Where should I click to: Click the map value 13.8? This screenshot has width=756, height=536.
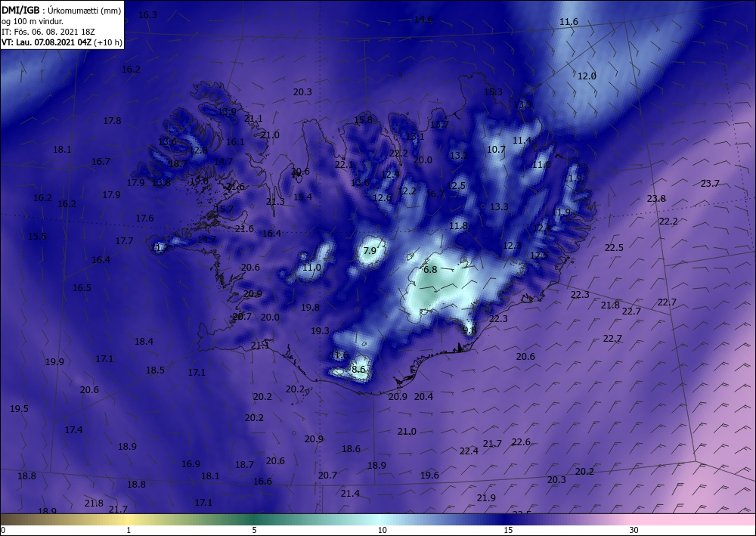pos(161,182)
